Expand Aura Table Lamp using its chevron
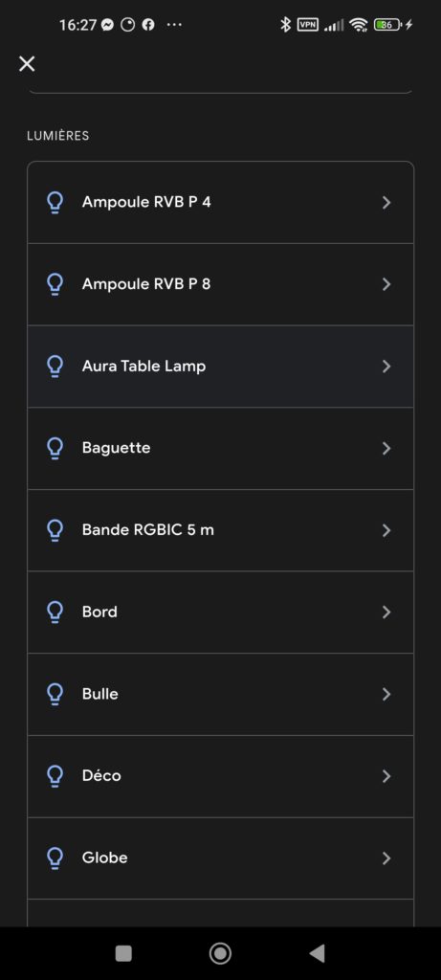441x980 pixels. coord(386,367)
